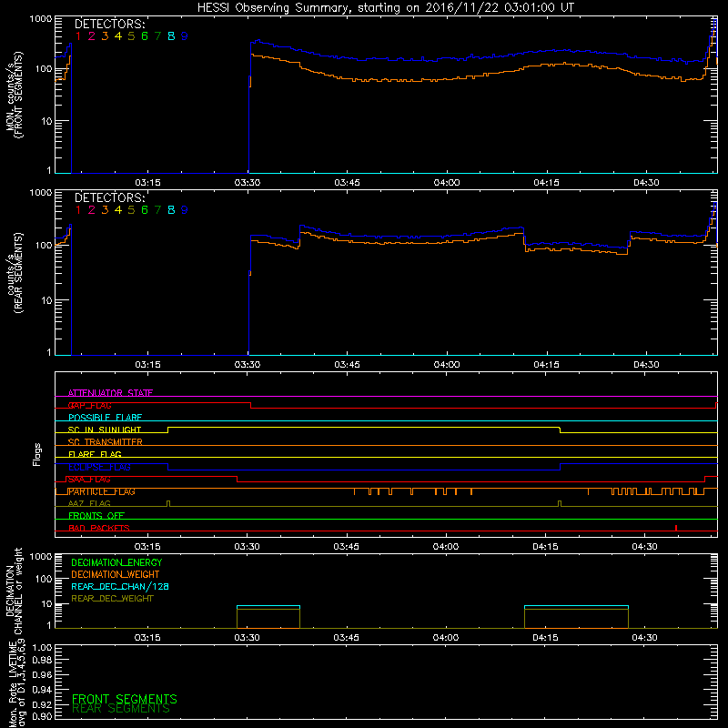Click the first cyan decimation block near 03:30
The image size is (728, 728).
[x=268, y=606]
